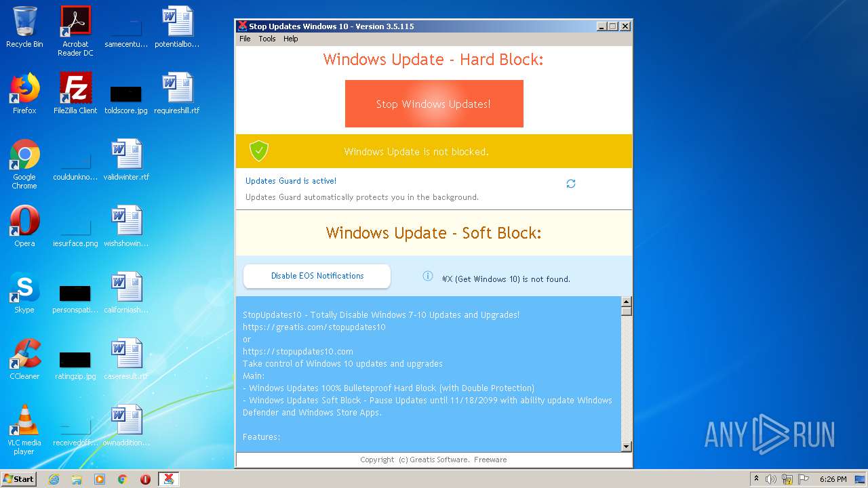Click the Chrome icon in the taskbar

click(122, 479)
